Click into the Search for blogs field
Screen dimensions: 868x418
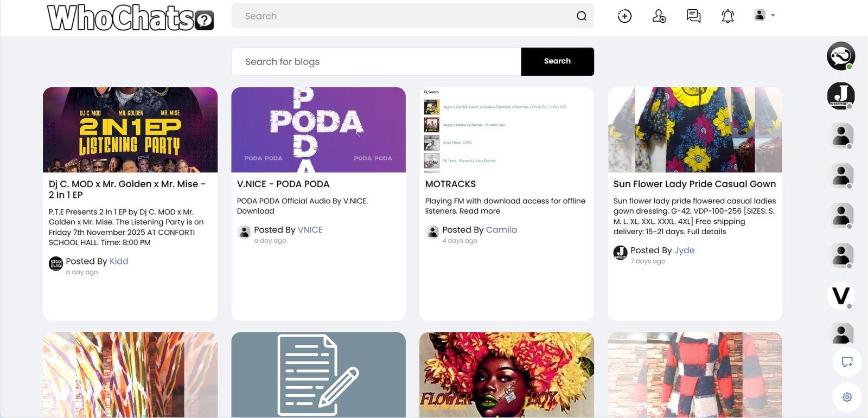[x=376, y=62]
